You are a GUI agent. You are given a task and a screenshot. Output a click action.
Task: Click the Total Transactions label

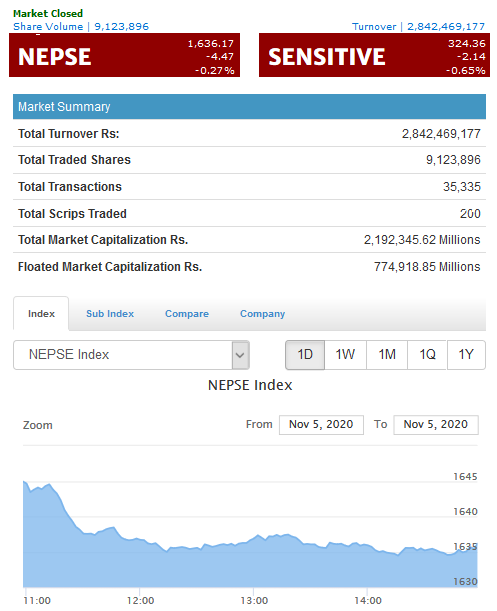70,187
